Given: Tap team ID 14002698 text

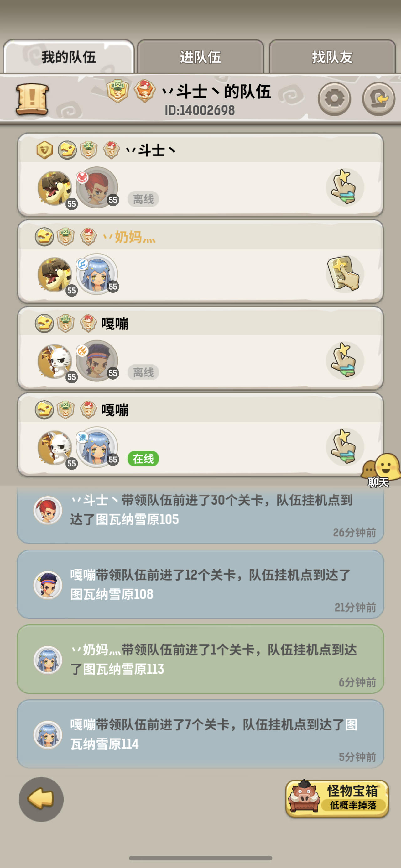Looking at the screenshot, I should [200, 111].
